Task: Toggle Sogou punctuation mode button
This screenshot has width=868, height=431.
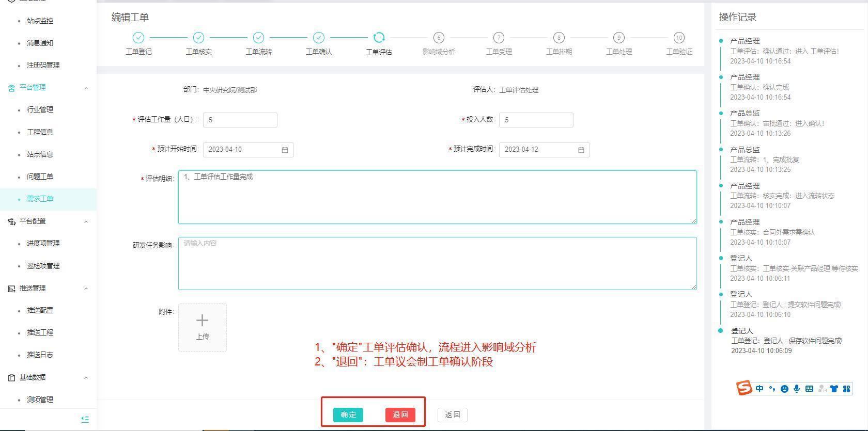Action: 772,389
